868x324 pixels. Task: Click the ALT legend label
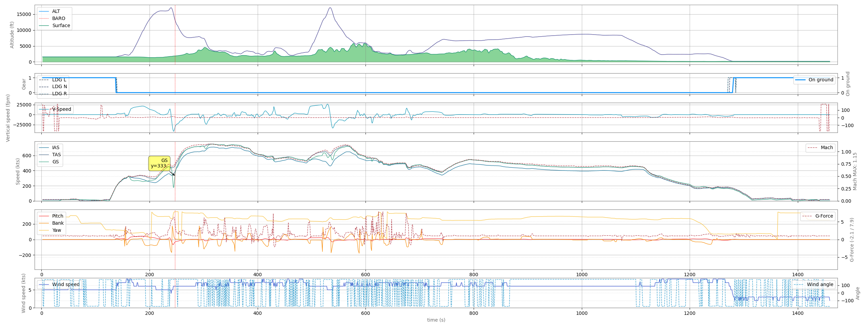[x=56, y=11]
